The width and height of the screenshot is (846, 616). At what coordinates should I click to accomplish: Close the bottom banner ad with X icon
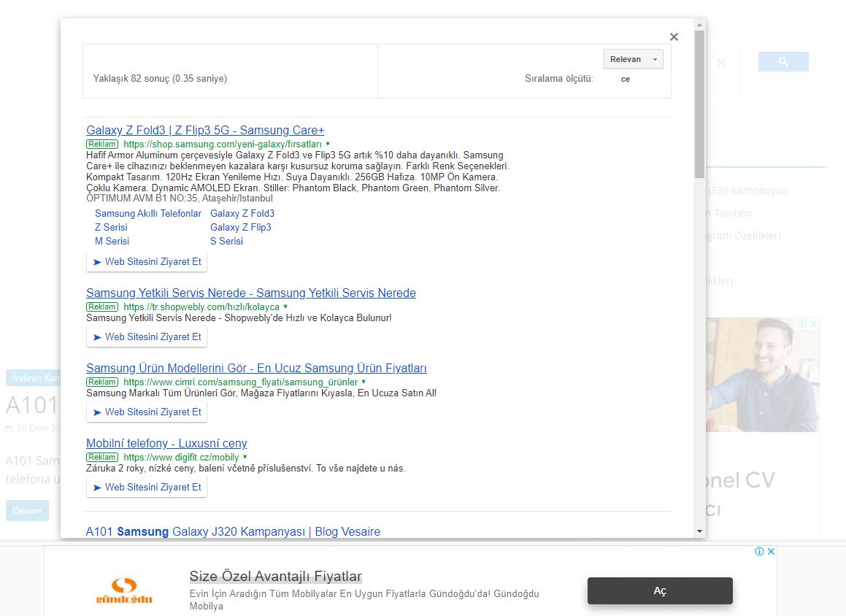tap(772, 551)
